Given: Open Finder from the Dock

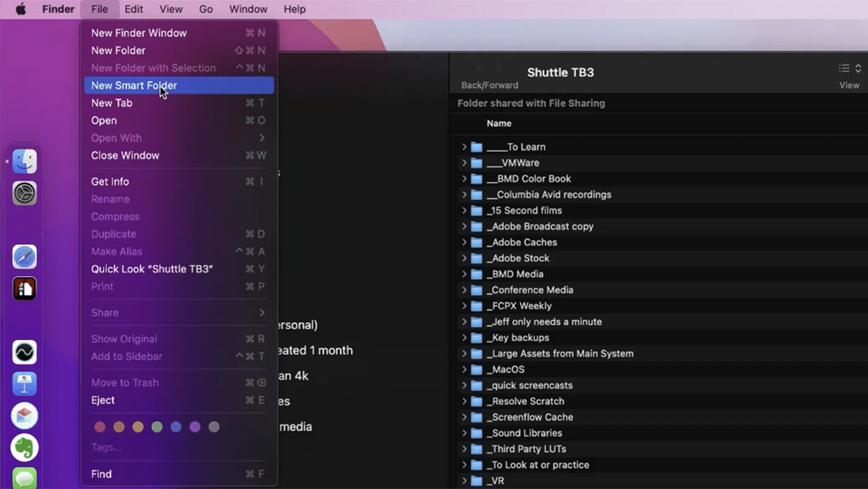Looking at the screenshot, I should click(24, 162).
